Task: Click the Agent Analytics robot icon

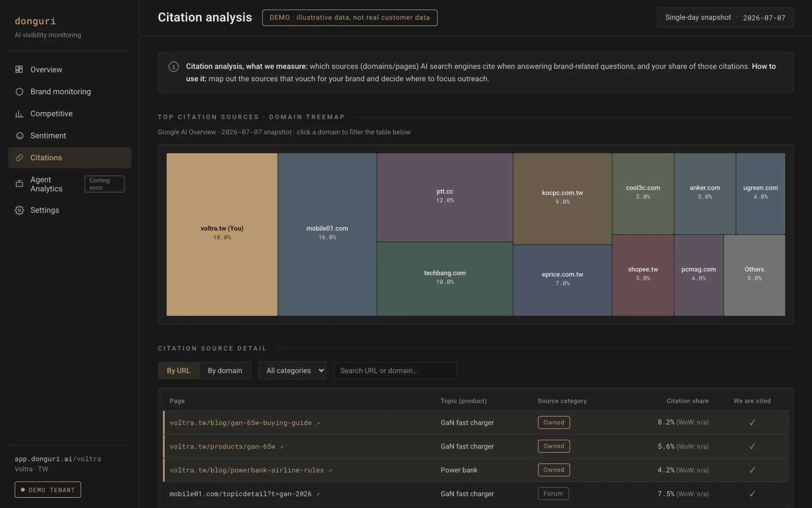Action: pos(19,184)
